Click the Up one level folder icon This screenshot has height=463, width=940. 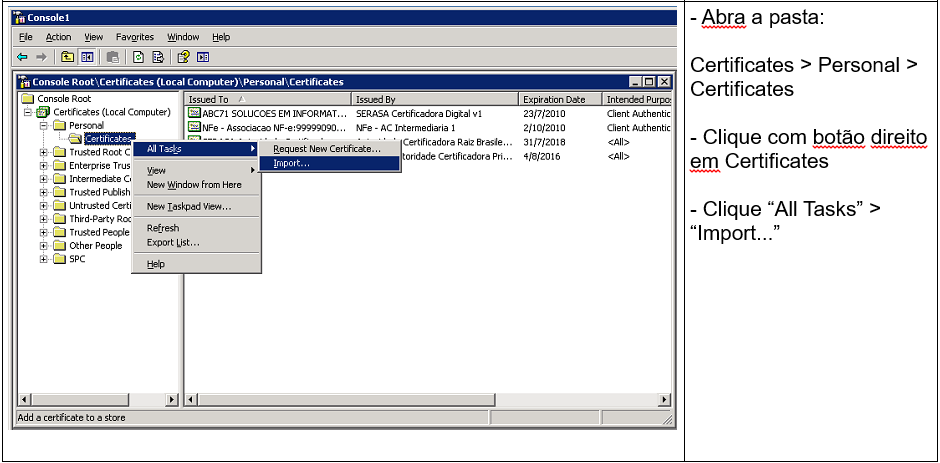(x=68, y=57)
